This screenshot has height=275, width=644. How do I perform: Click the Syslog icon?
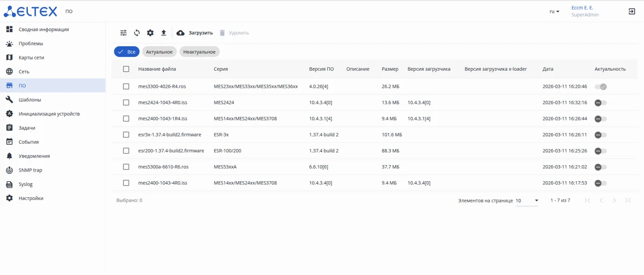tap(9, 184)
